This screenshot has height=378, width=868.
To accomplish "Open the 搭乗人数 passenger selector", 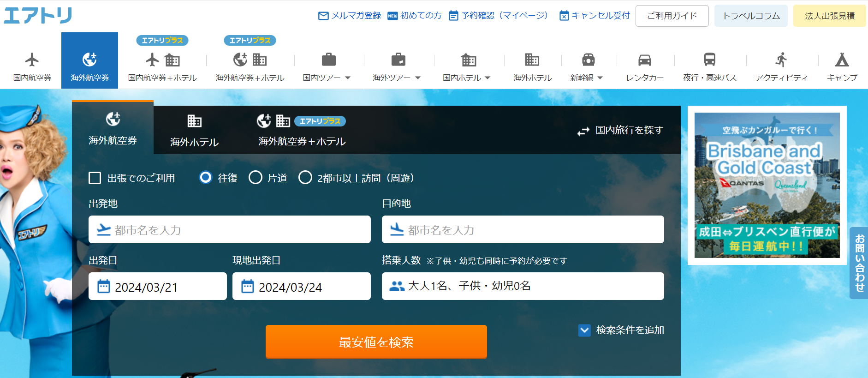I will [523, 286].
